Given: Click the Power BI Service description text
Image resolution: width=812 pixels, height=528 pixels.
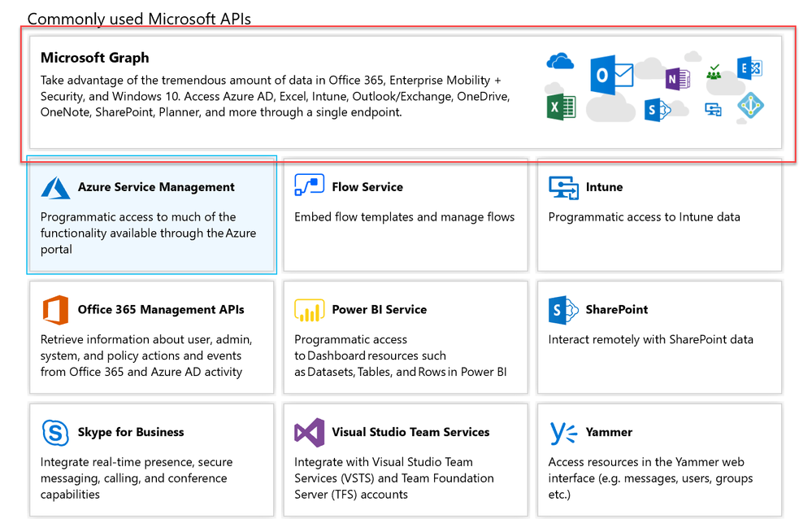Looking at the screenshot, I should [x=400, y=356].
